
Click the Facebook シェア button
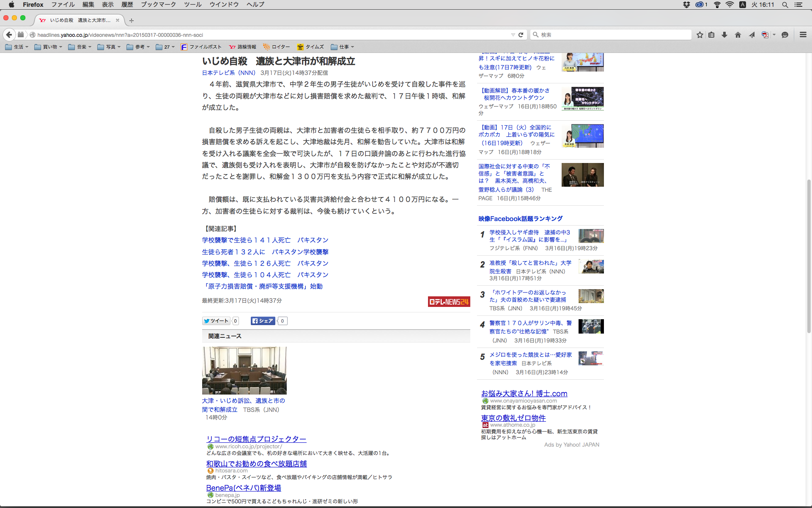[x=263, y=321]
